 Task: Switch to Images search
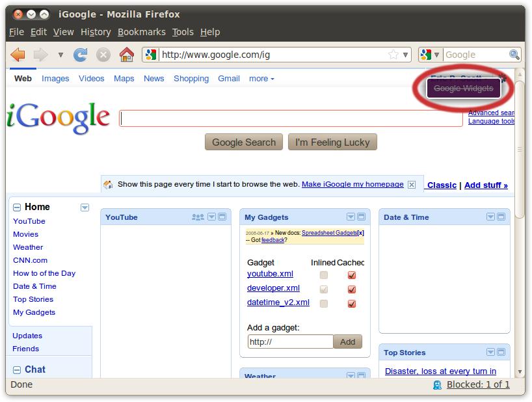pos(55,79)
